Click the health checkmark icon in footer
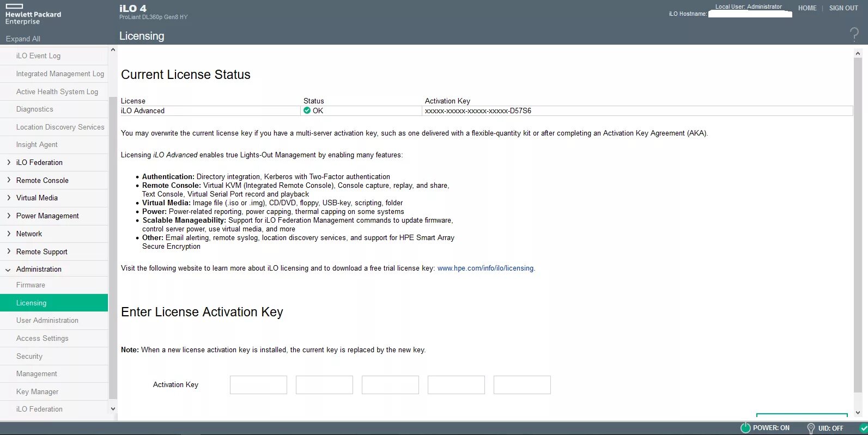 (x=863, y=428)
